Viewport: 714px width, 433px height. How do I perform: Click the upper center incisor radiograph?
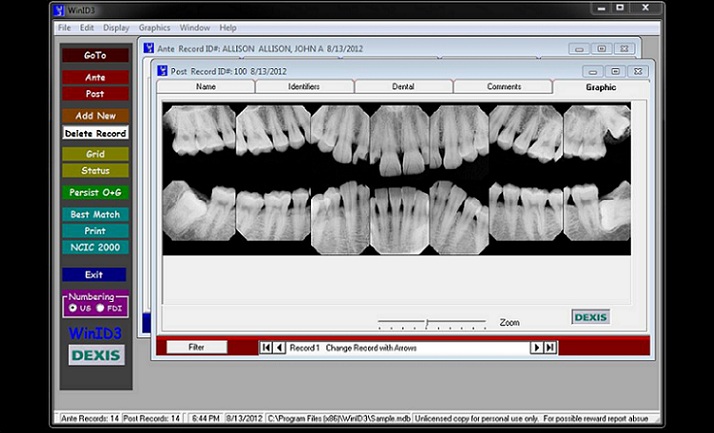399,141
